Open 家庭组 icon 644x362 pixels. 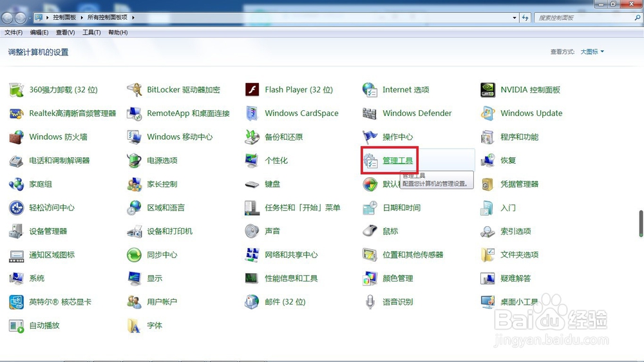pyautogui.click(x=17, y=184)
